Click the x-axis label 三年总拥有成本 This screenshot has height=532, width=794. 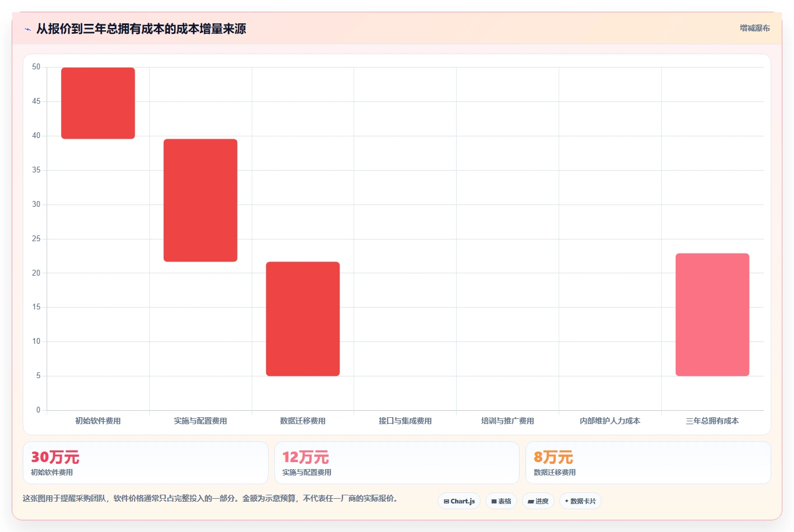click(x=712, y=421)
